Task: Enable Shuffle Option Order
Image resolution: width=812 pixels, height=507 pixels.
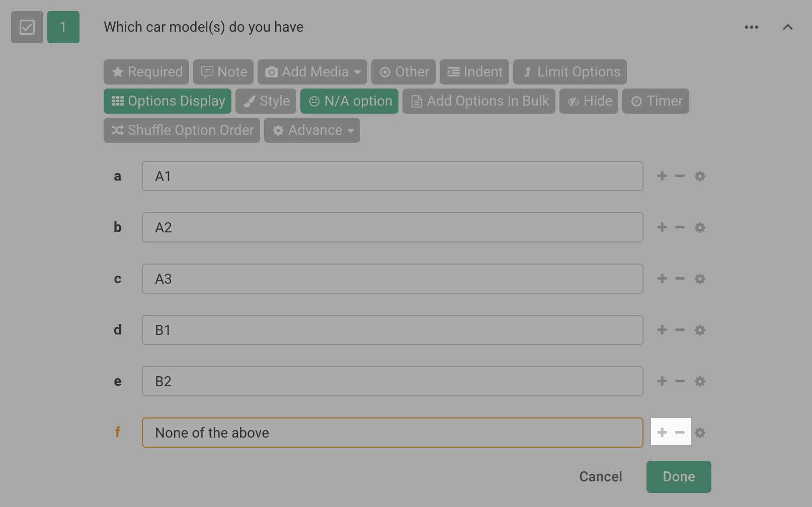Action: point(182,130)
